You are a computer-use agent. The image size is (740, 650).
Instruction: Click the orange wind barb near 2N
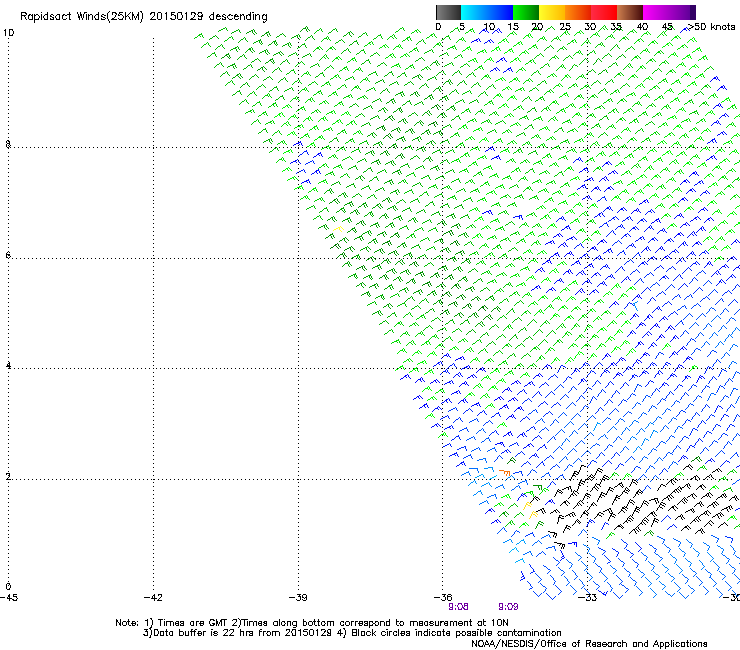[x=505, y=472]
